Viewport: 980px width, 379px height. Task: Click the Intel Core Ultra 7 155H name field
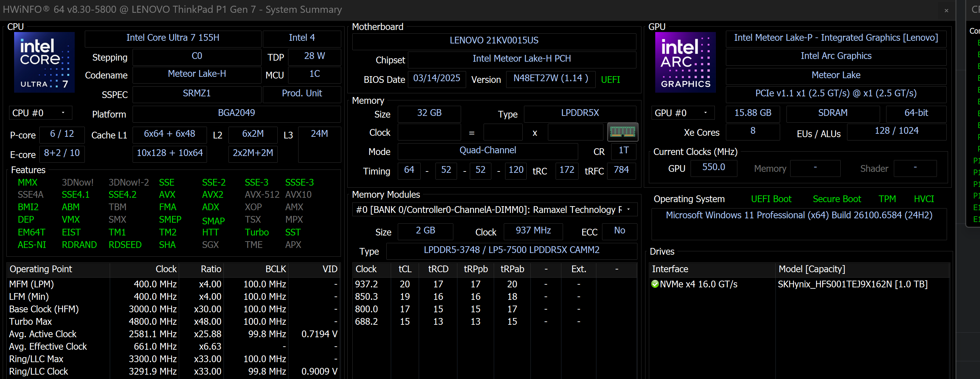pos(173,38)
